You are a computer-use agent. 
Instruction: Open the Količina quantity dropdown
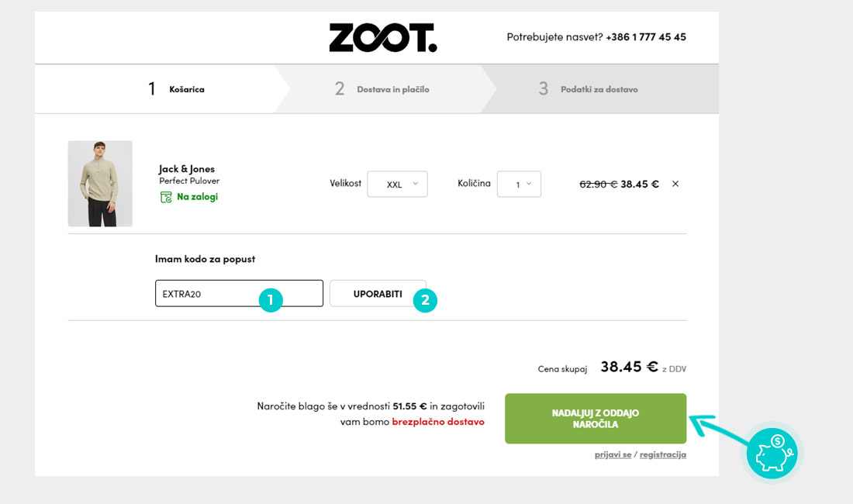pyautogui.click(x=519, y=185)
